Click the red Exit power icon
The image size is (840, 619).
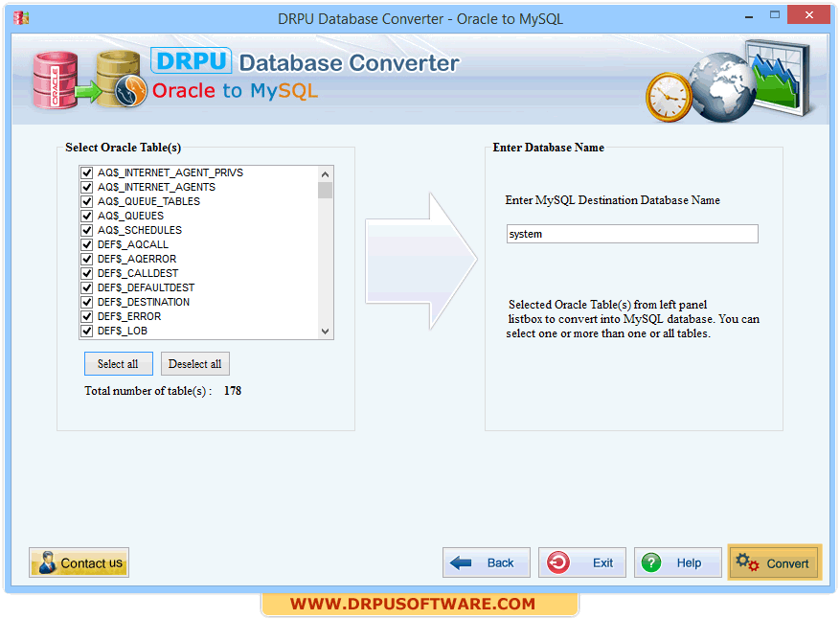(x=558, y=562)
